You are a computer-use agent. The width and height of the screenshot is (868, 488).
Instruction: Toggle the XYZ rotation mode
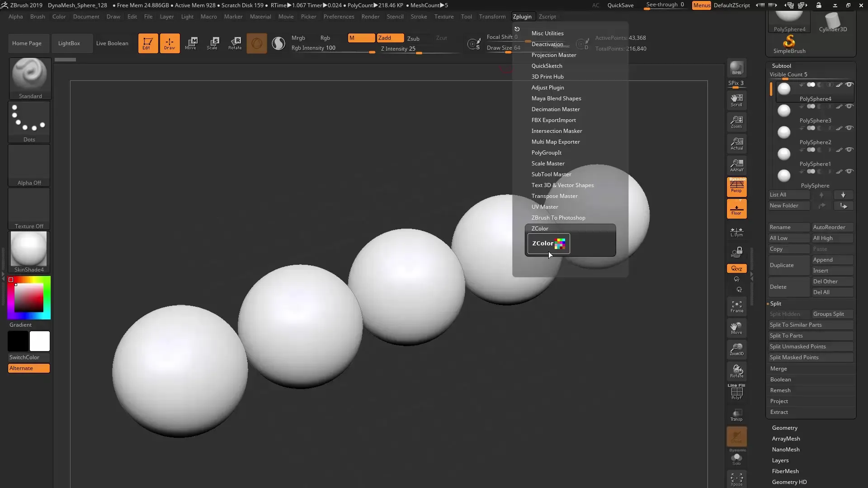coord(736,268)
